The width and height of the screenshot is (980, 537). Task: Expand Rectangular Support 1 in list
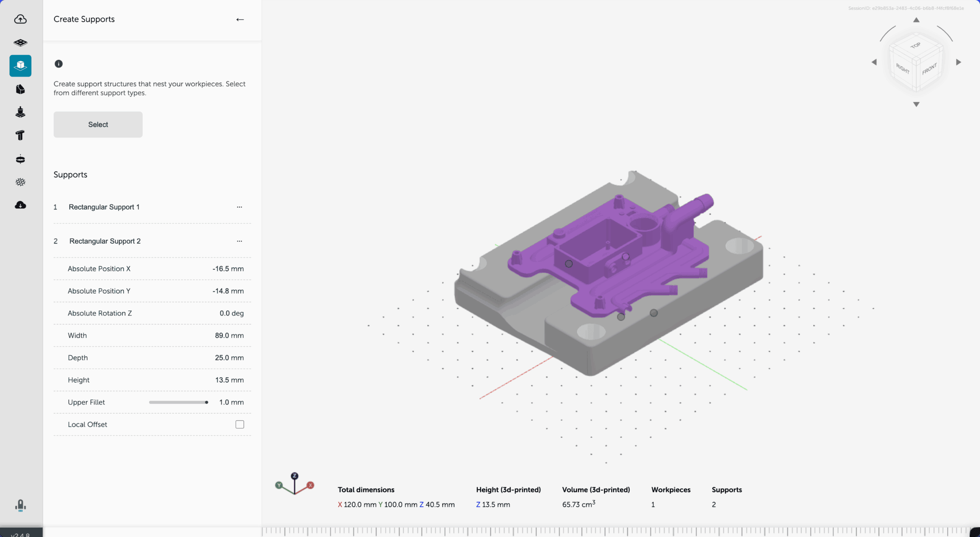coord(104,207)
